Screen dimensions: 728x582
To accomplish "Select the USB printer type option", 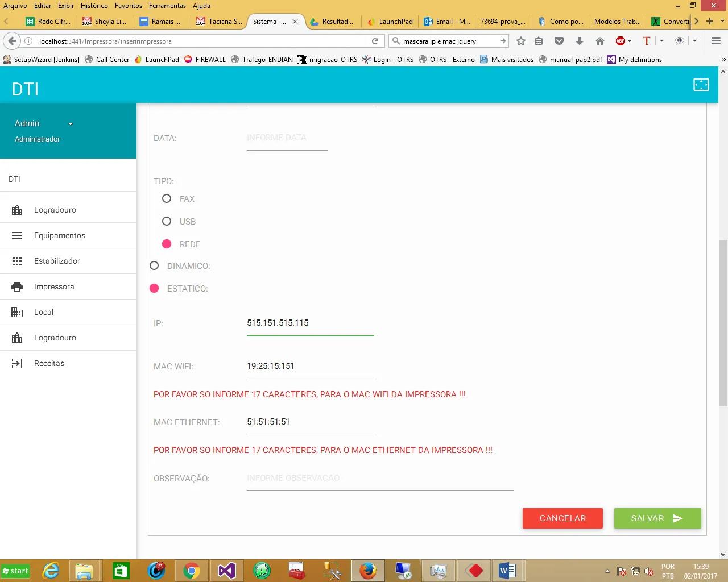I will [167, 221].
